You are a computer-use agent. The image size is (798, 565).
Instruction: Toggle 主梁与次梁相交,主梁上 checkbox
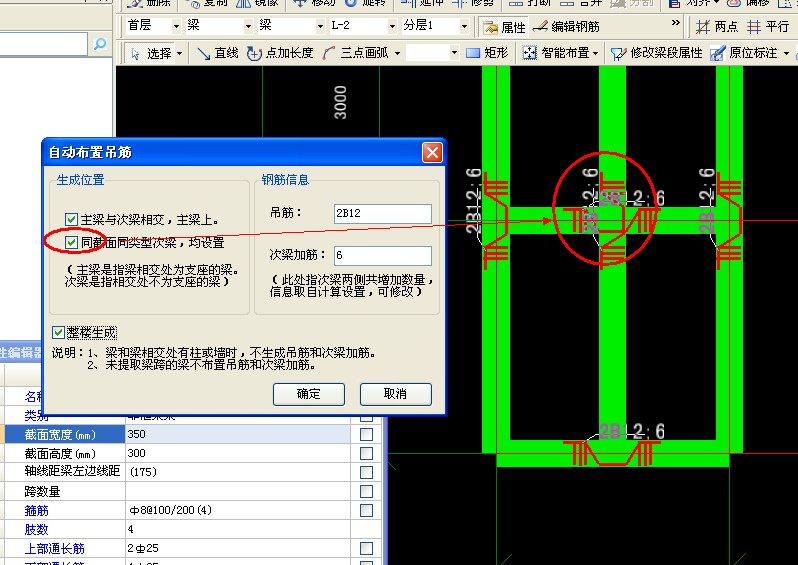point(71,219)
